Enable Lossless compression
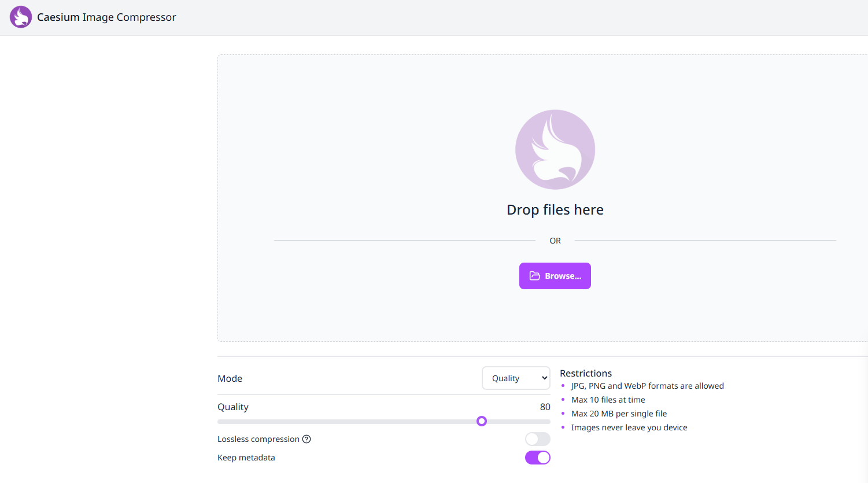Image resolution: width=868 pixels, height=483 pixels. pyautogui.click(x=537, y=439)
